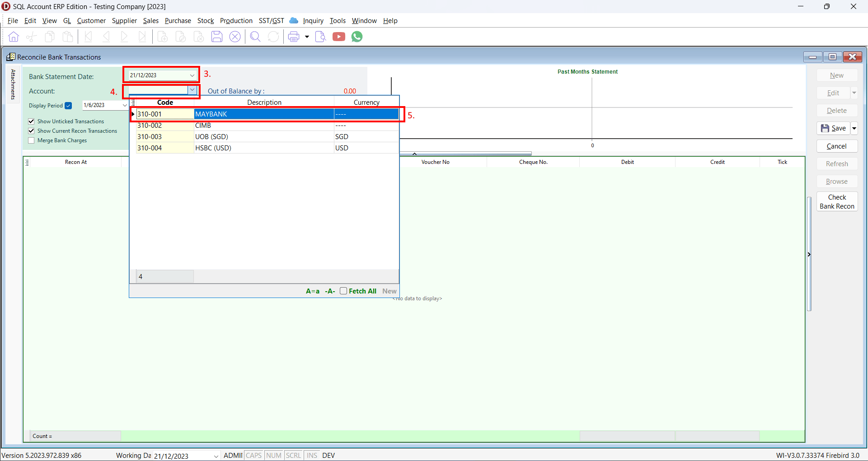Click the circled X cancel toolbar icon

235,37
